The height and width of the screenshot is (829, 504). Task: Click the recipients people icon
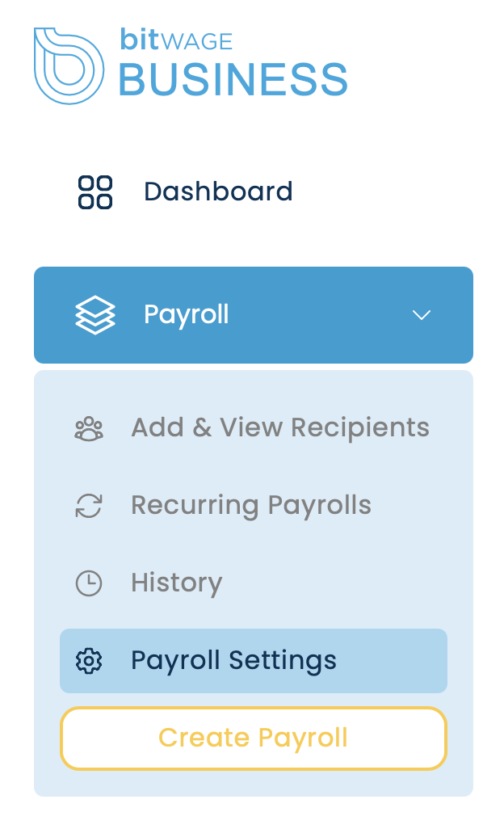pos(88,427)
